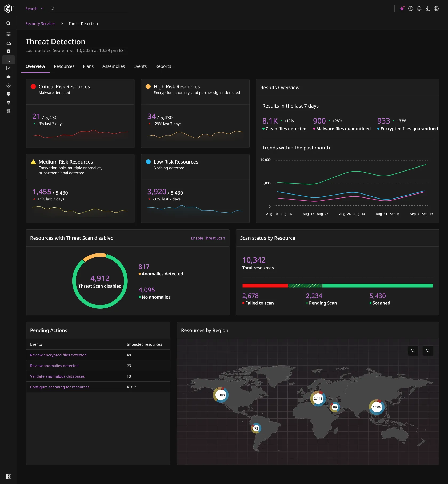This screenshot has width=448, height=484.
Task: Open the search magnifier icon in sidebar
Action: click(9, 23)
